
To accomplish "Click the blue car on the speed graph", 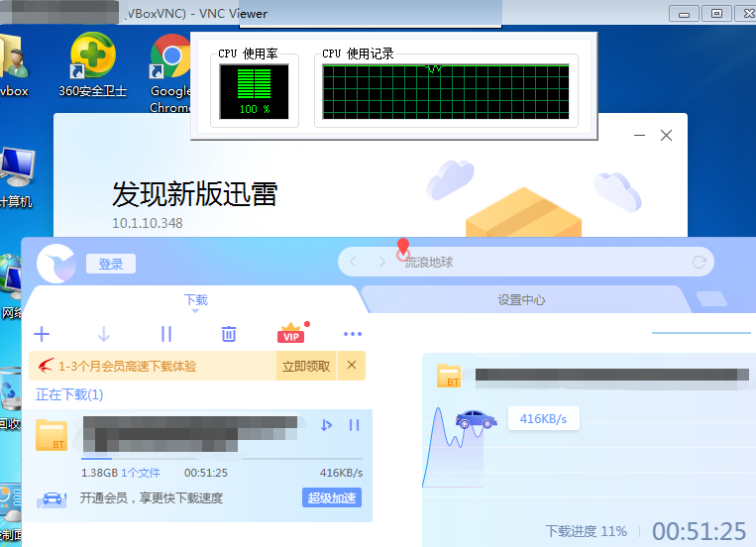I will (x=476, y=419).
